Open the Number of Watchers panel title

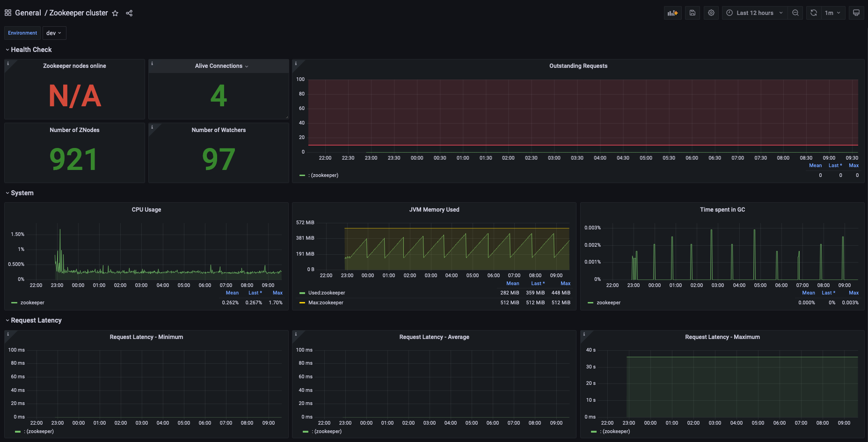(219, 130)
